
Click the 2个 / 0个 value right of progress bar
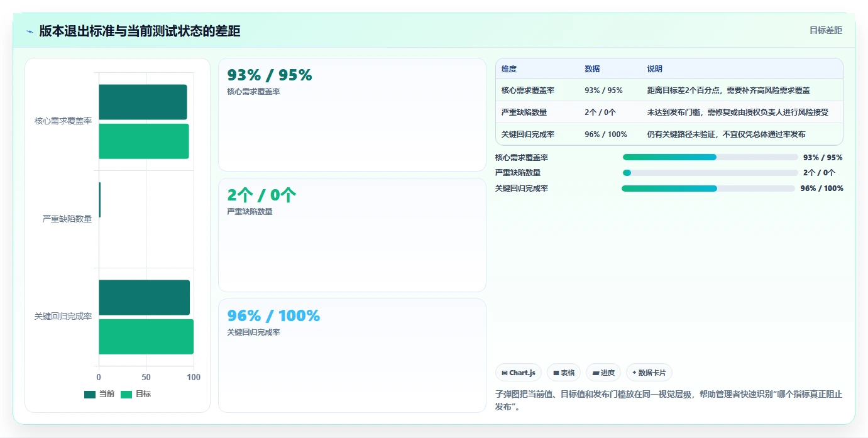click(x=819, y=173)
